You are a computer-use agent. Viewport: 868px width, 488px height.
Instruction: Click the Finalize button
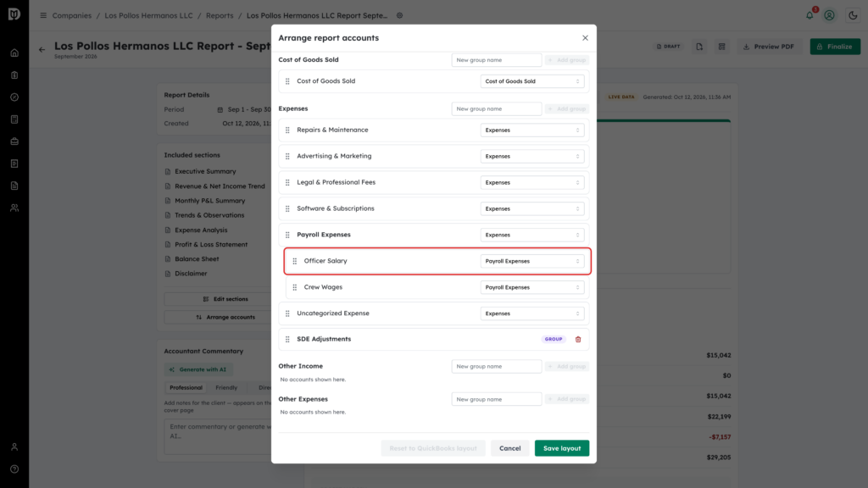pos(835,47)
